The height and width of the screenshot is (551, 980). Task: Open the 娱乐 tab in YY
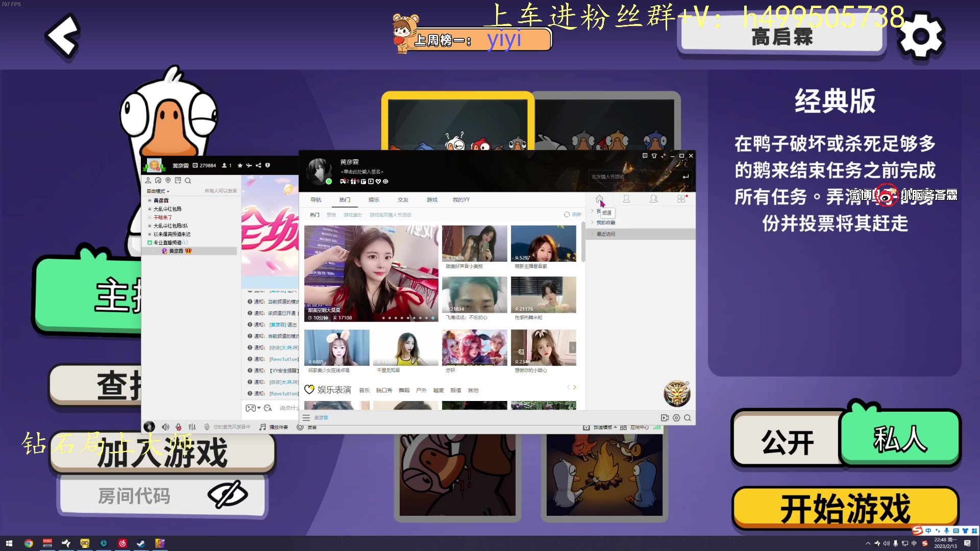pyautogui.click(x=374, y=199)
